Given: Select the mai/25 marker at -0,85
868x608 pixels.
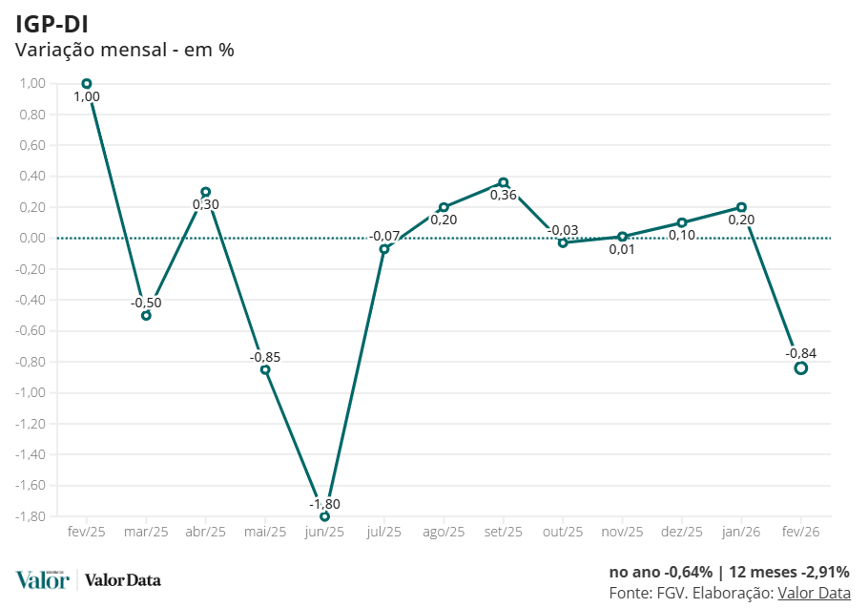Looking at the screenshot, I should pyautogui.click(x=265, y=369).
